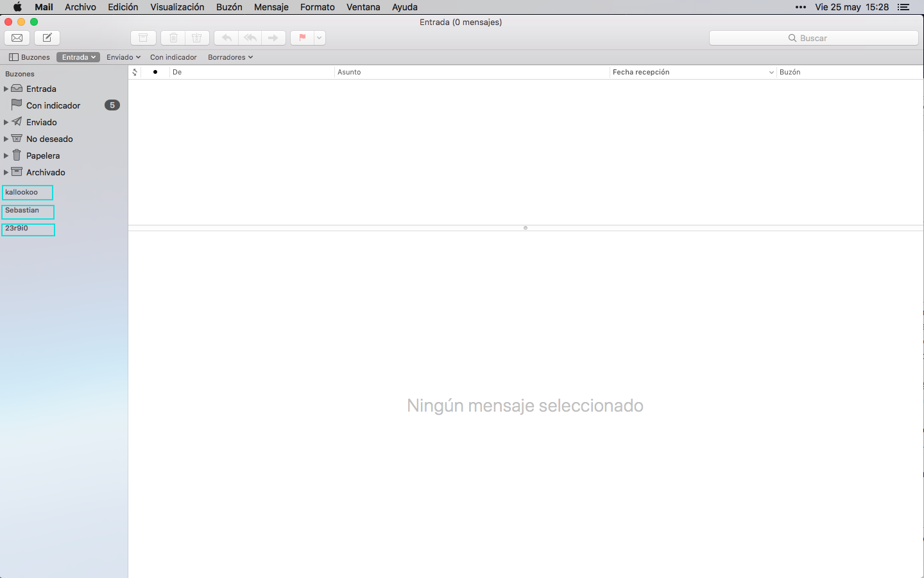Click the 23r9i0 account section

(x=28, y=229)
